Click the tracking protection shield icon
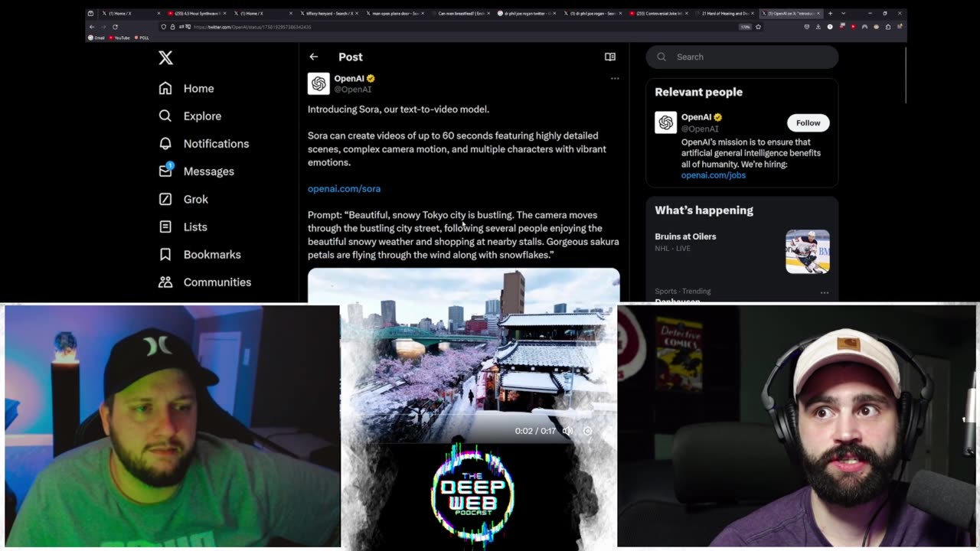The width and height of the screenshot is (980, 551). 164,27
